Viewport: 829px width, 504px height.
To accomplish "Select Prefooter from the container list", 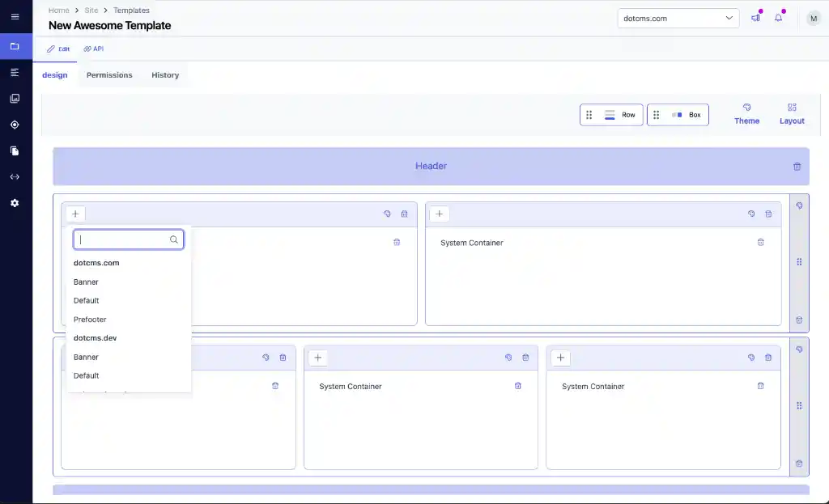I will (x=90, y=319).
